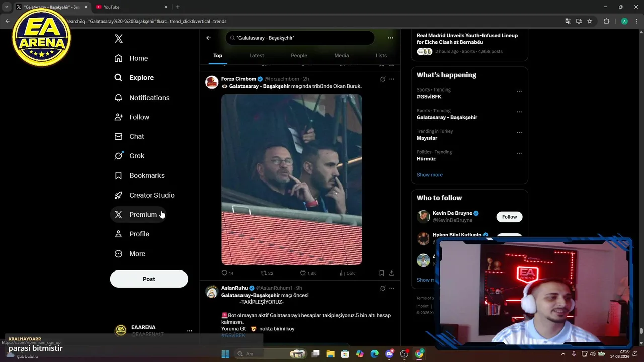Open options for the #GSvİBFK trend
The width and height of the screenshot is (644, 362).
point(519,91)
